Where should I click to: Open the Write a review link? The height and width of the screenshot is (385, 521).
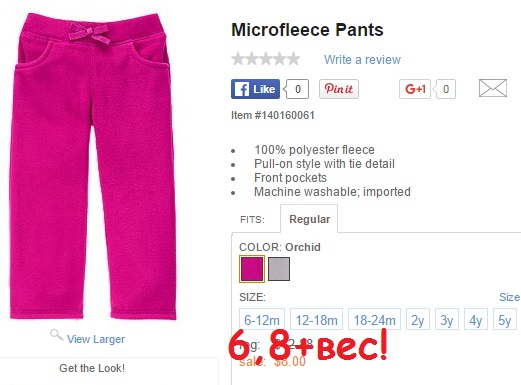click(362, 60)
